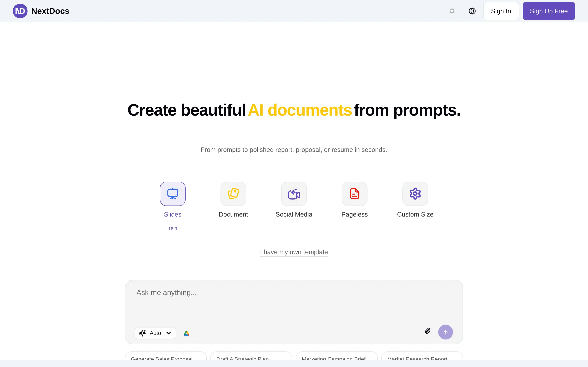This screenshot has width=588, height=367.
Task: Select the Slides format icon
Action: tap(172, 194)
